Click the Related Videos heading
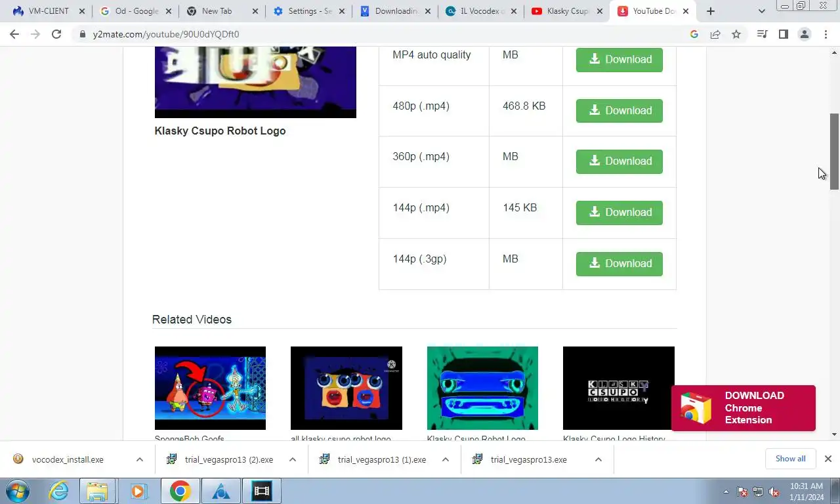This screenshot has height=504, width=840. click(192, 320)
